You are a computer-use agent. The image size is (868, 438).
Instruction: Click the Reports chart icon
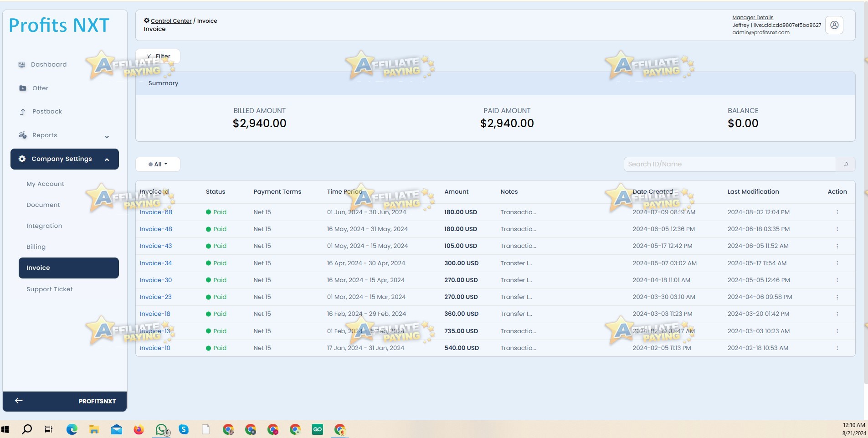(x=23, y=135)
